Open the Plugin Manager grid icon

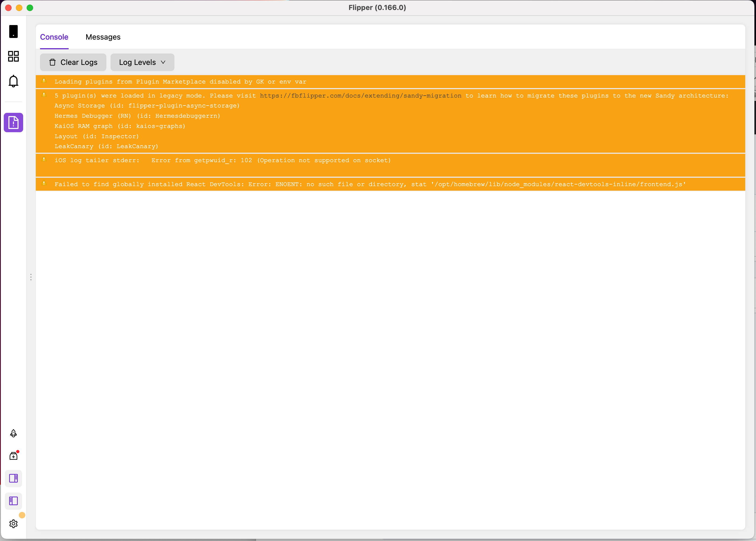click(x=13, y=56)
